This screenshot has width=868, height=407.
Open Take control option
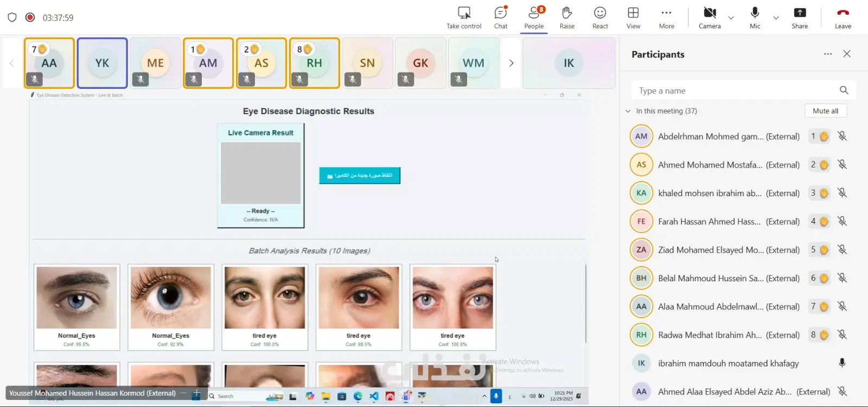click(x=464, y=18)
